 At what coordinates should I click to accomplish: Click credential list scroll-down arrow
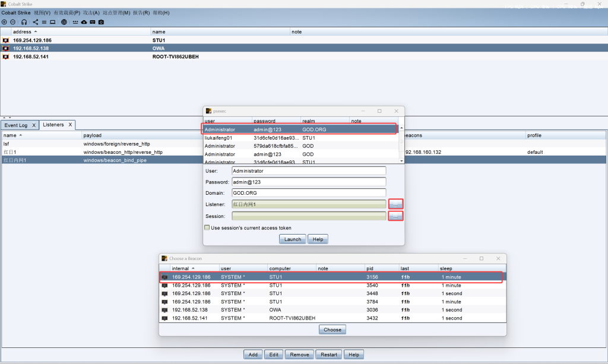[401, 160]
